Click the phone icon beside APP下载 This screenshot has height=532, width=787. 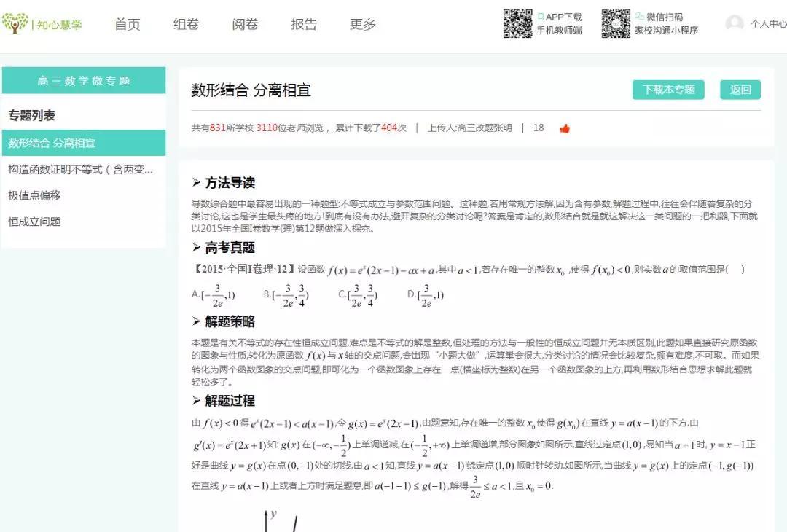(541, 16)
